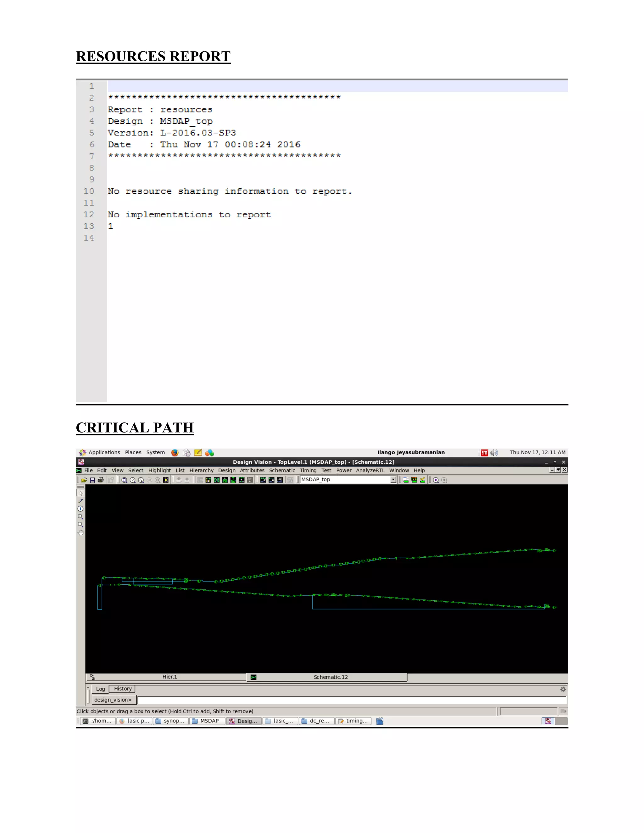This screenshot has height=833, width=644.
Task: Select the Pan hand tool
Action: coord(80,533)
